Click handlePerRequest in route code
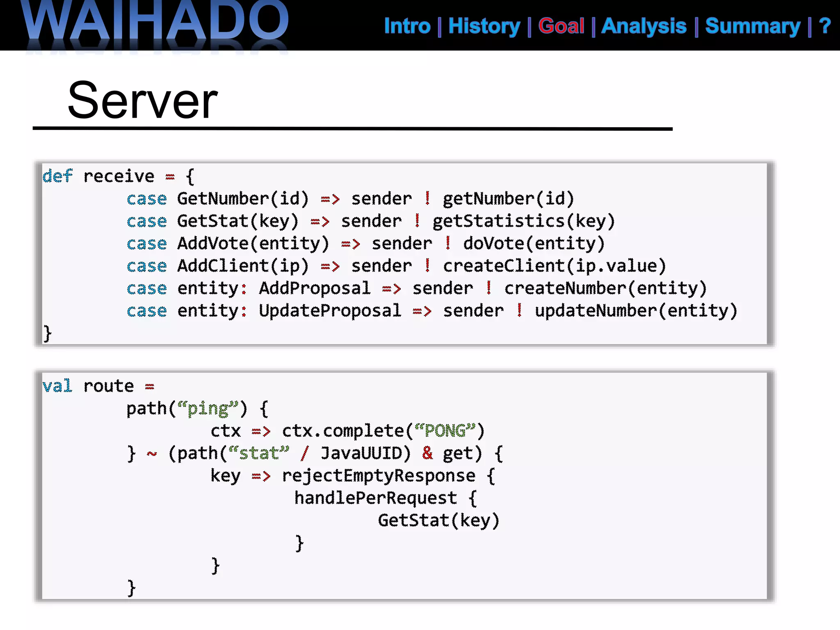The image size is (840, 630). [x=375, y=498]
